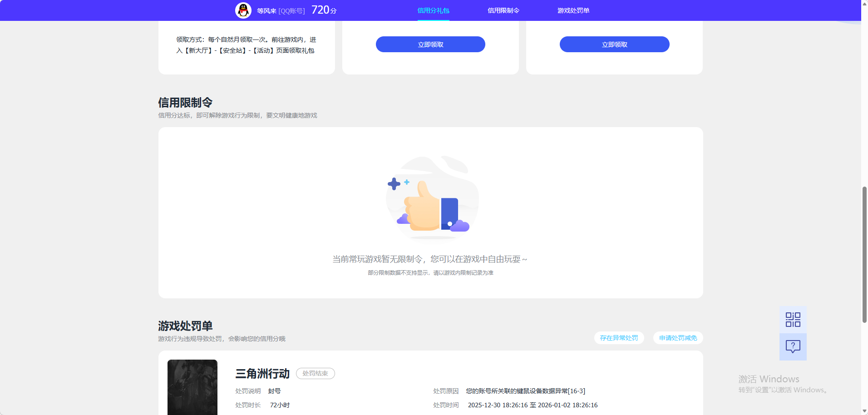Click the 三角洲行动 game title text
The width and height of the screenshot is (868, 415).
(262, 374)
